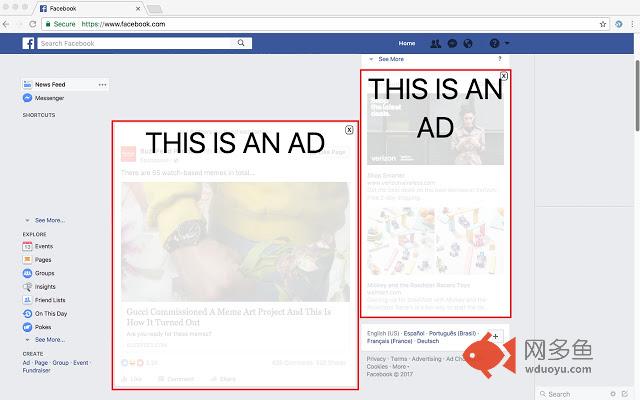The width and height of the screenshot is (640, 400).
Task: Open Pokes in the Explore list
Action: click(43, 327)
